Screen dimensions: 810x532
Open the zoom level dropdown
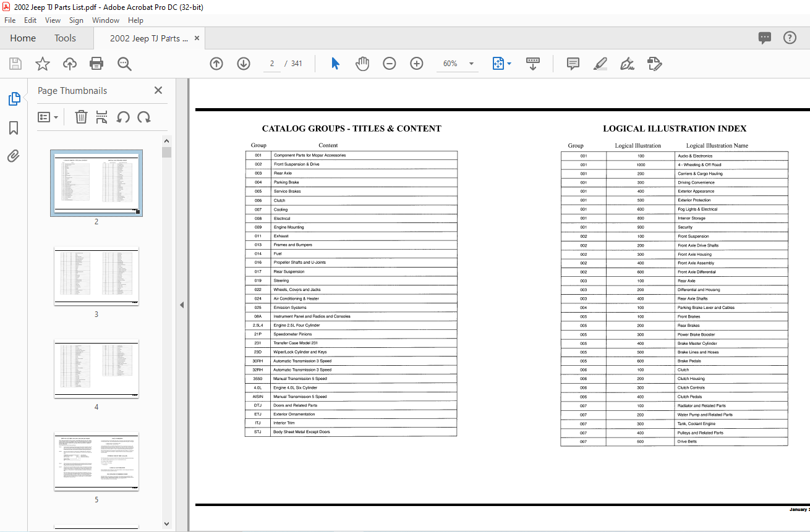472,64
